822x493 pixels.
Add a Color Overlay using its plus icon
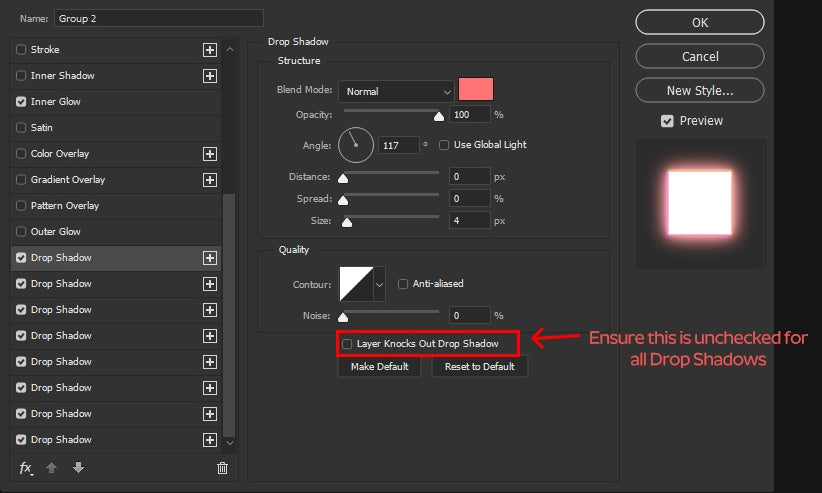210,154
